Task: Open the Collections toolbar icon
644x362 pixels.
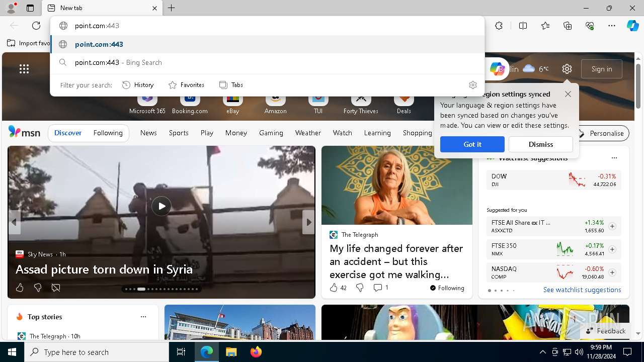Action: tap(568, 26)
